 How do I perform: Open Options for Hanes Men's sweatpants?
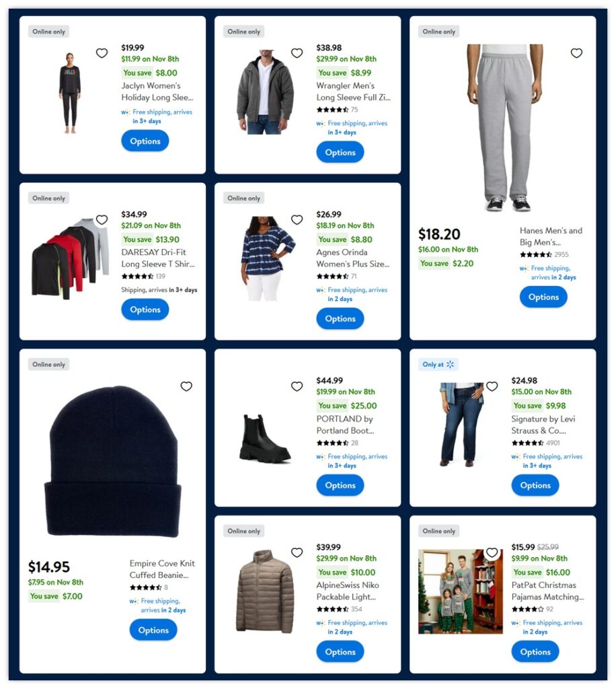coord(543,297)
